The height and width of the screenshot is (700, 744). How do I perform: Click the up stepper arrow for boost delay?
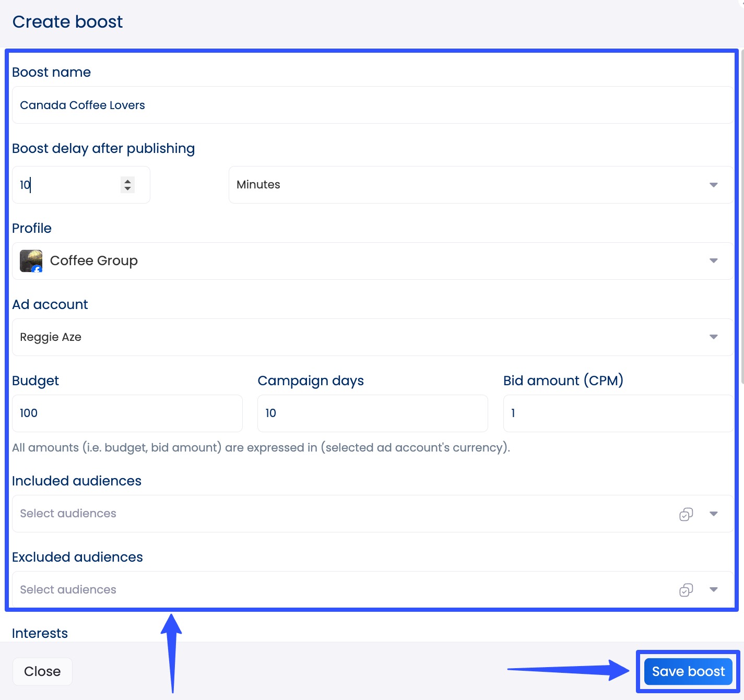(x=127, y=181)
